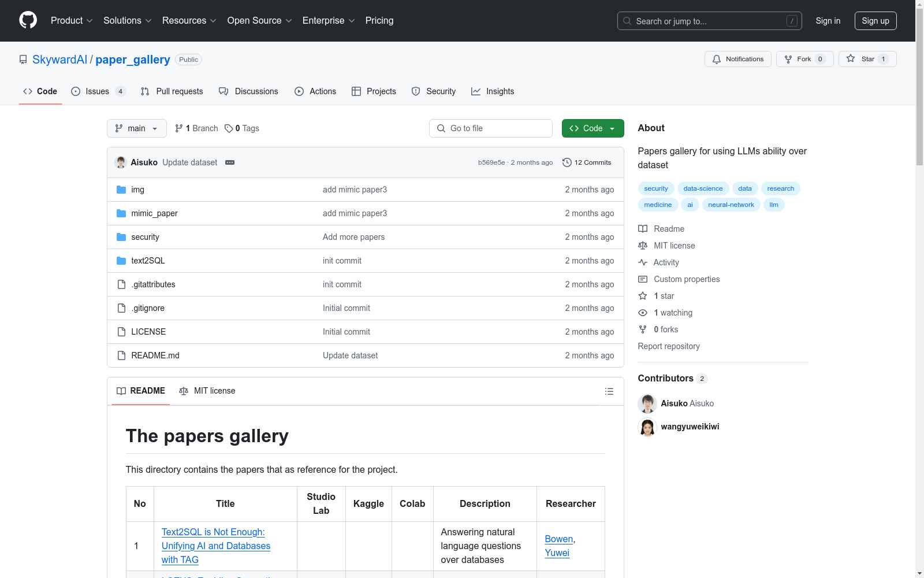Click the Custom properties icon
924x578 pixels.
[643, 279]
